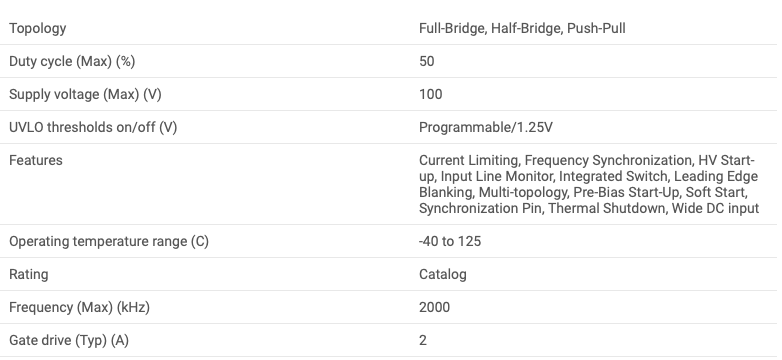Viewport: 782px width, 360px height.
Task: Select the -40 to 125 temperature value
Action: [x=450, y=241]
